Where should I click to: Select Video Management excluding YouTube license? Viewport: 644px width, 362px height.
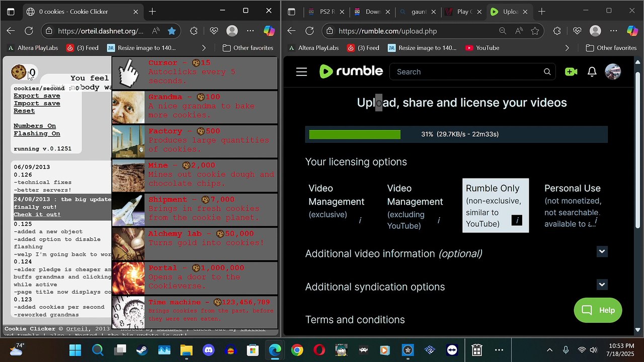coord(417,205)
